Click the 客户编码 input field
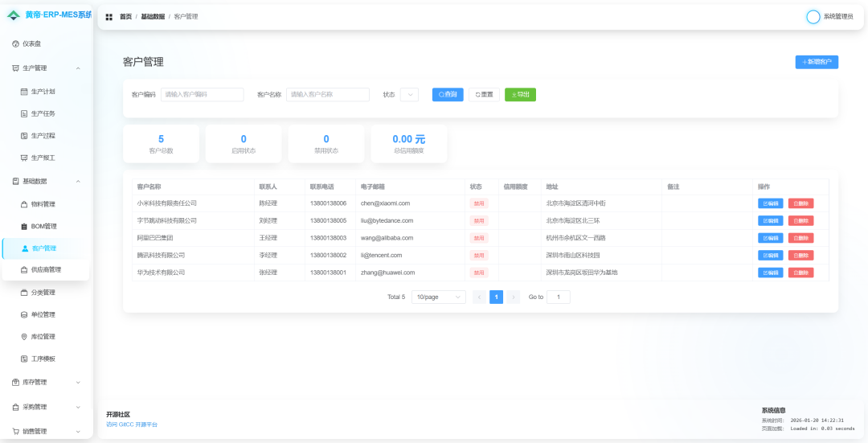 click(x=202, y=95)
